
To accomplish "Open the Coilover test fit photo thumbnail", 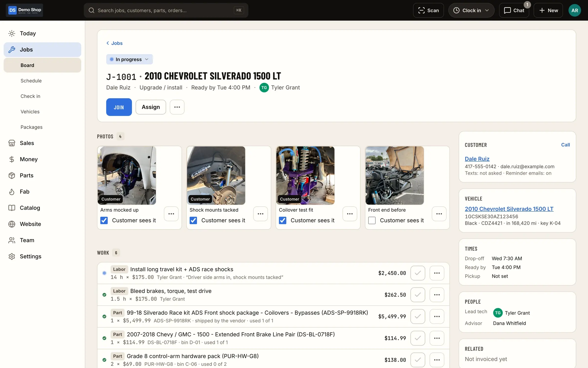I will (305, 175).
